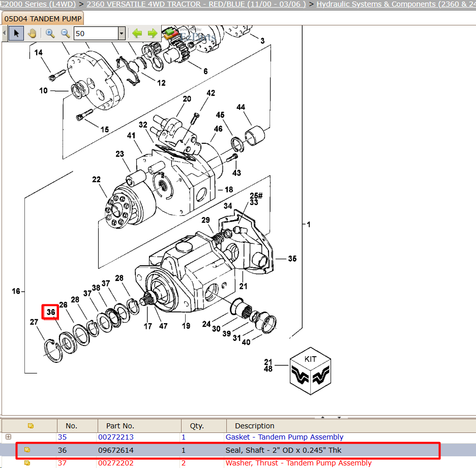Click the yellow note icon in table header
This screenshot has height=468, width=476.
point(31,426)
